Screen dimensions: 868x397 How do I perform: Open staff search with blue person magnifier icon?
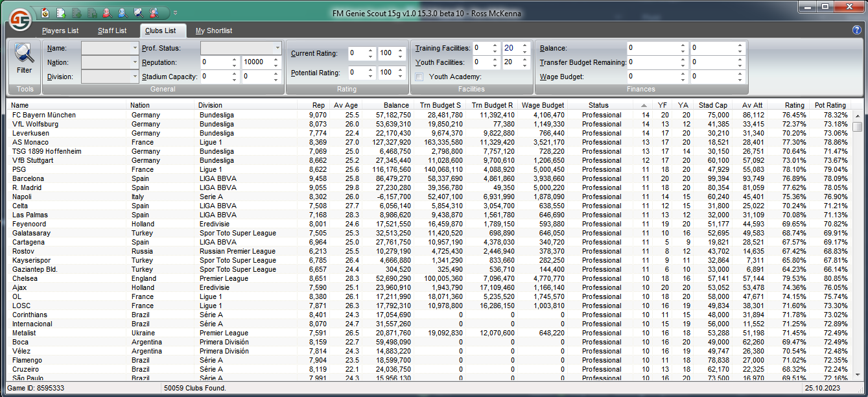coord(122,12)
